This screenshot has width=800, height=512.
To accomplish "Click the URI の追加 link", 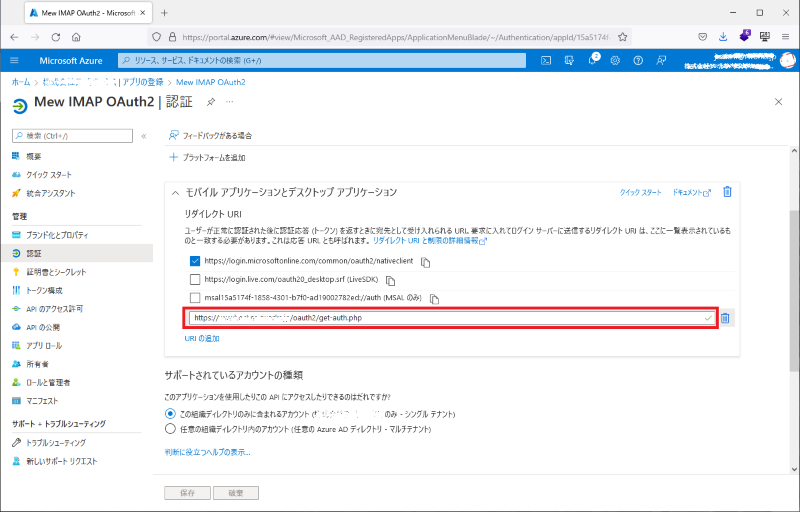I will [202, 338].
